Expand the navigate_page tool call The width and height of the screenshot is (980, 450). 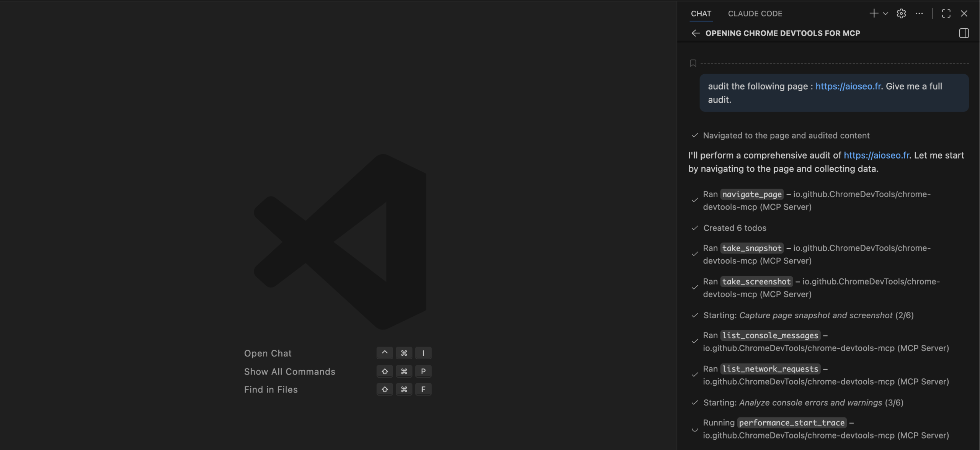(752, 194)
